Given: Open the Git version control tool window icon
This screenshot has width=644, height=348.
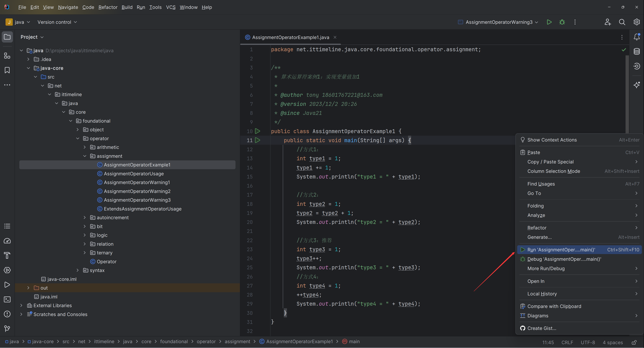Looking at the screenshot, I should (x=7, y=329).
